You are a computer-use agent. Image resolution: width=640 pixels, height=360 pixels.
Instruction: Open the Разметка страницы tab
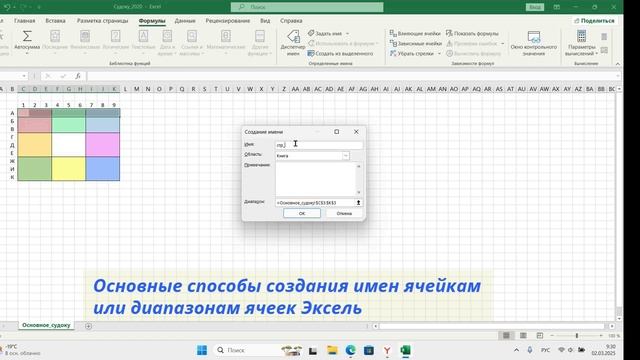click(x=102, y=20)
